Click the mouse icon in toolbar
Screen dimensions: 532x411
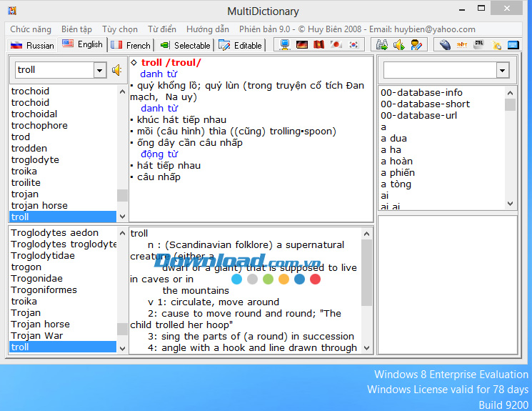click(x=445, y=45)
